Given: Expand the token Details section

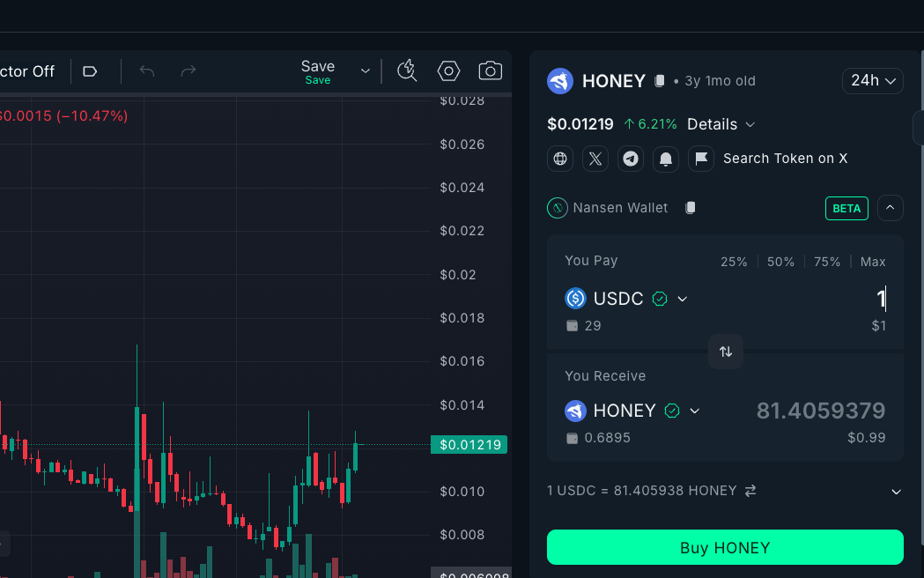Looking at the screenshot, I should click(721, 124).
